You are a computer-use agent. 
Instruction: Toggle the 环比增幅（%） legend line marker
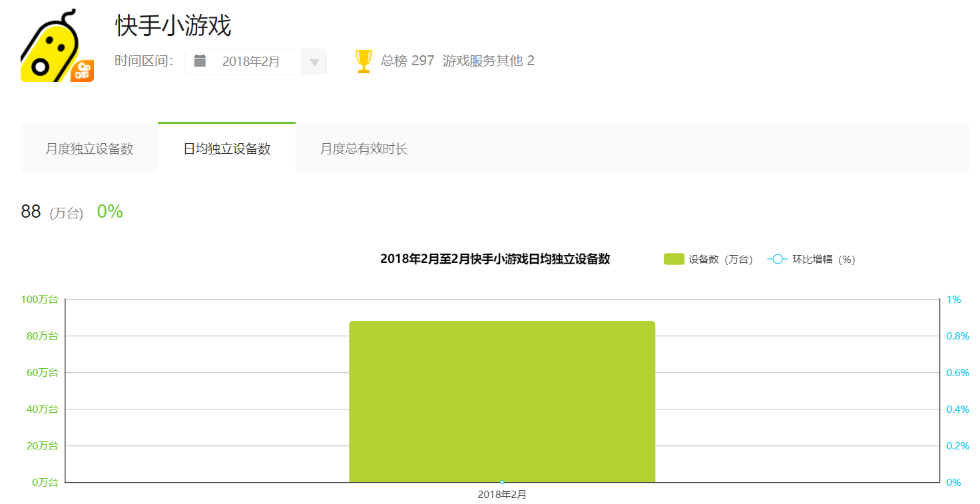[778, 259]
